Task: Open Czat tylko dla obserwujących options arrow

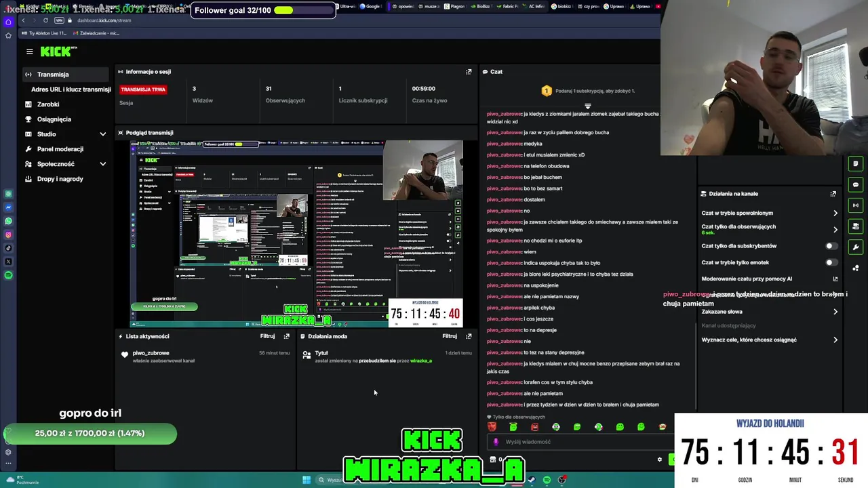Action: pyautogui.click(x=835, y=229)
